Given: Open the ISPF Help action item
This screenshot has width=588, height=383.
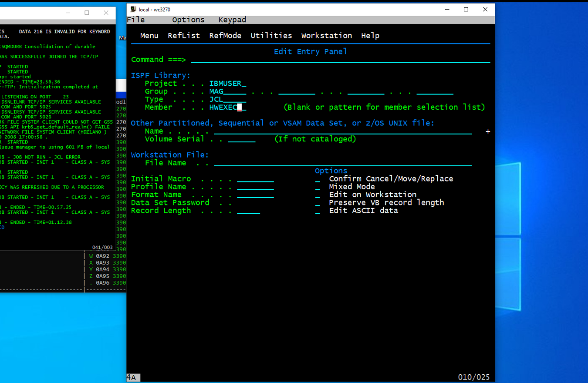Looking at the screenshot, I should click(x=370, y=36).
